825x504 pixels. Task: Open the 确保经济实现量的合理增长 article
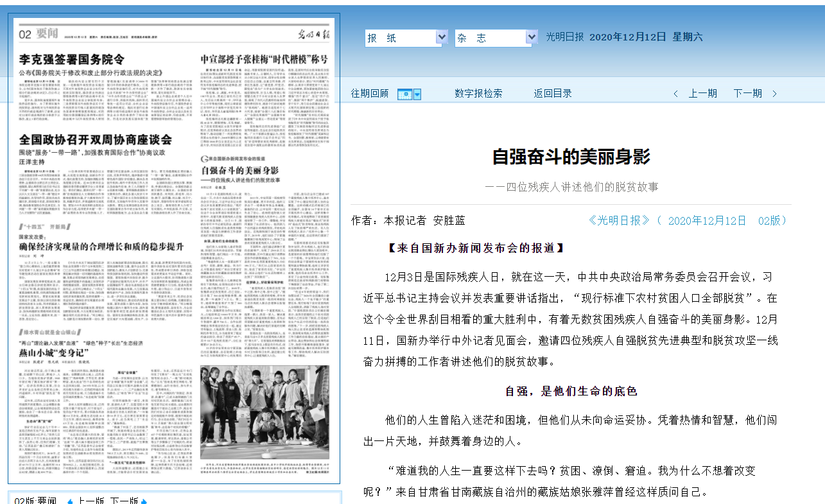(x=101, y=246)
